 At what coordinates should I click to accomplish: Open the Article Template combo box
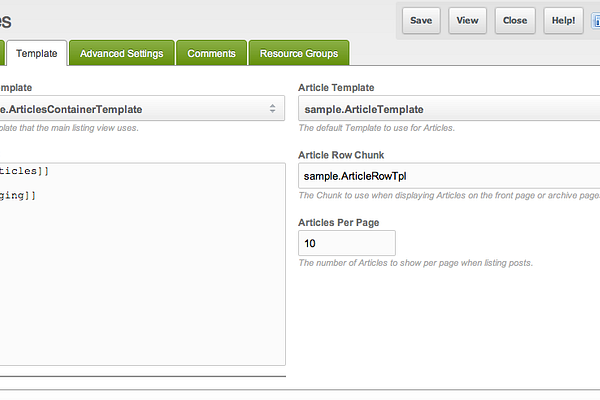pyautogui.click(x=449, y=109)
